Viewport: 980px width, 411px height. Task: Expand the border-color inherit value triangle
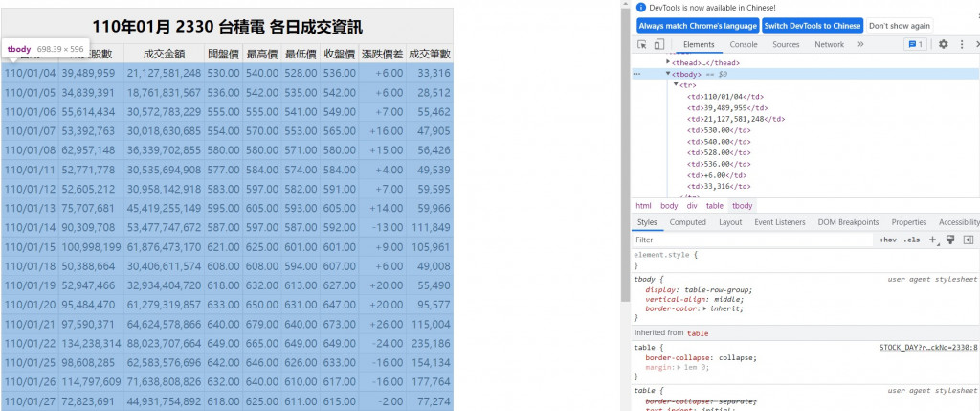tap(705, 309)
